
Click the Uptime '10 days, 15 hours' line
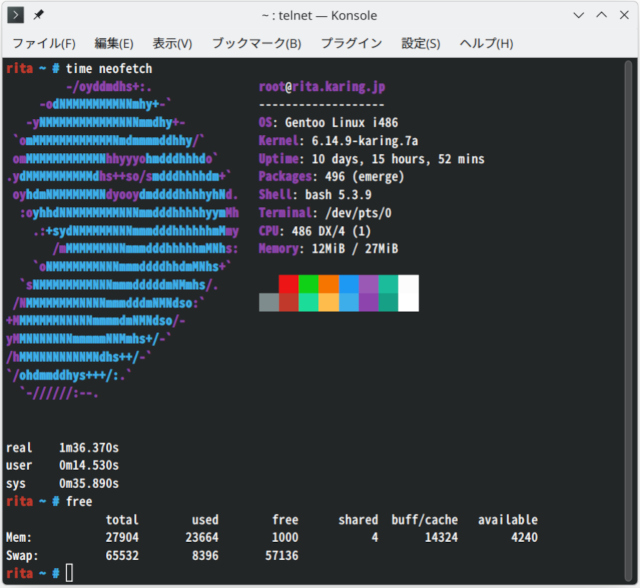pyautogui.click(x=371, y=159)
